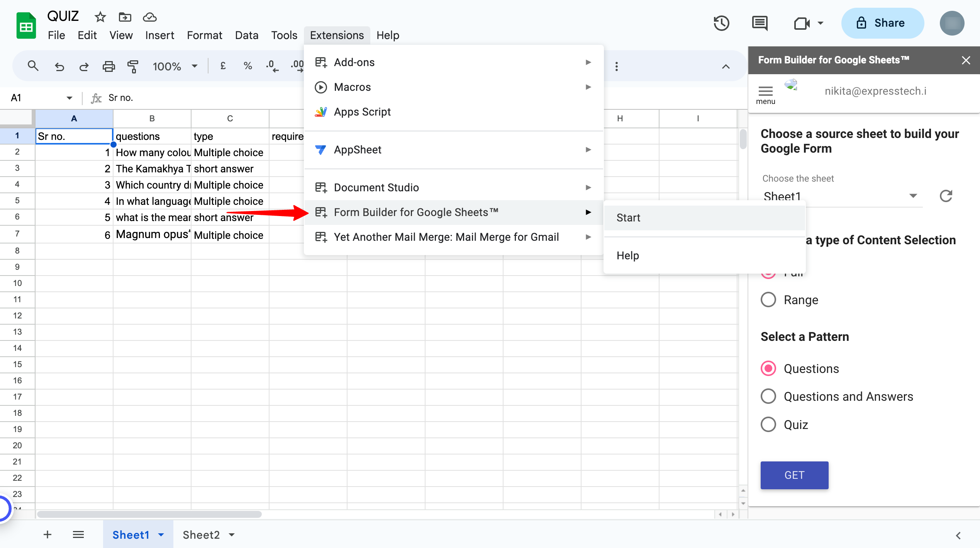Click the print icon
Screen dimensions: 980x548
pyautogui.click(x=109, y=66)
